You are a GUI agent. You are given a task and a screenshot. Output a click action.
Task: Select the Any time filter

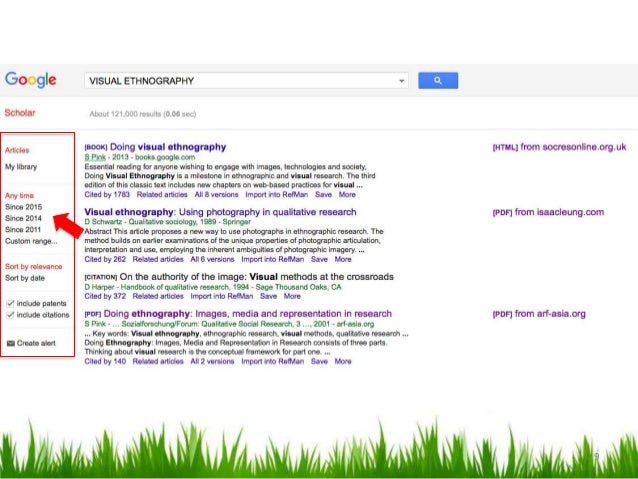pos(20,195)
